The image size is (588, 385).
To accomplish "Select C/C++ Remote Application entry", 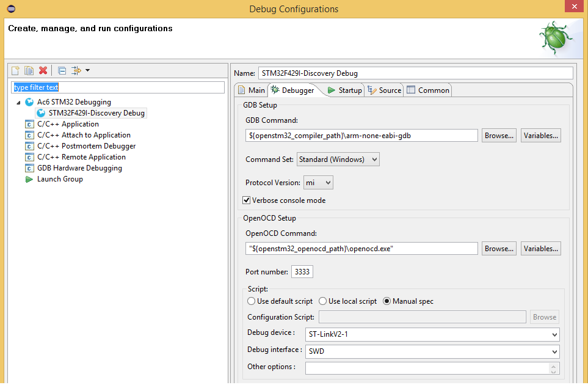I will pos(81,157).
